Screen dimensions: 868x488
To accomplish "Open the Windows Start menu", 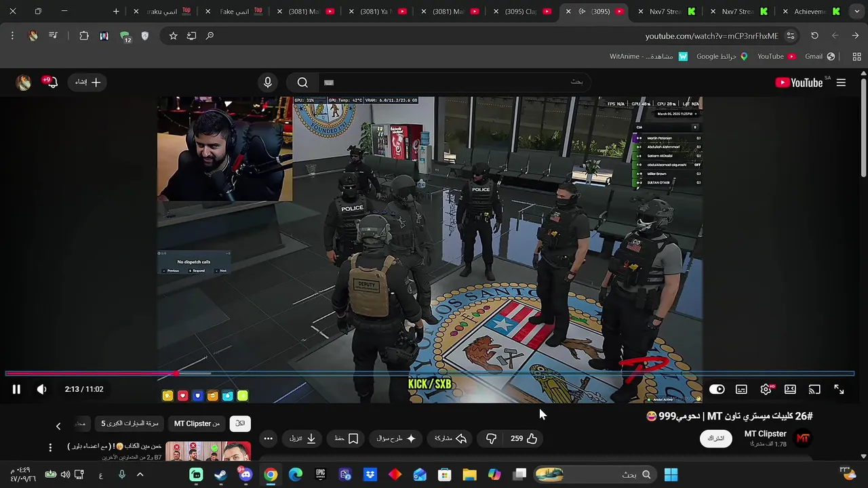I will tap(671, 474).
